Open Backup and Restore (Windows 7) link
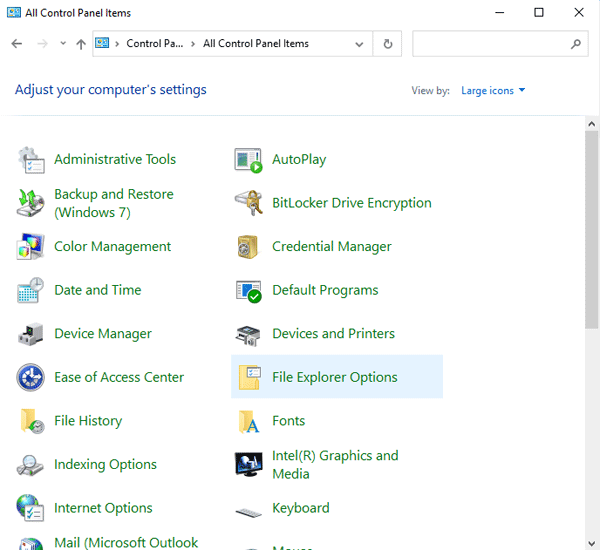This screenshot has height=550, width=600. (x=114, y=203)
